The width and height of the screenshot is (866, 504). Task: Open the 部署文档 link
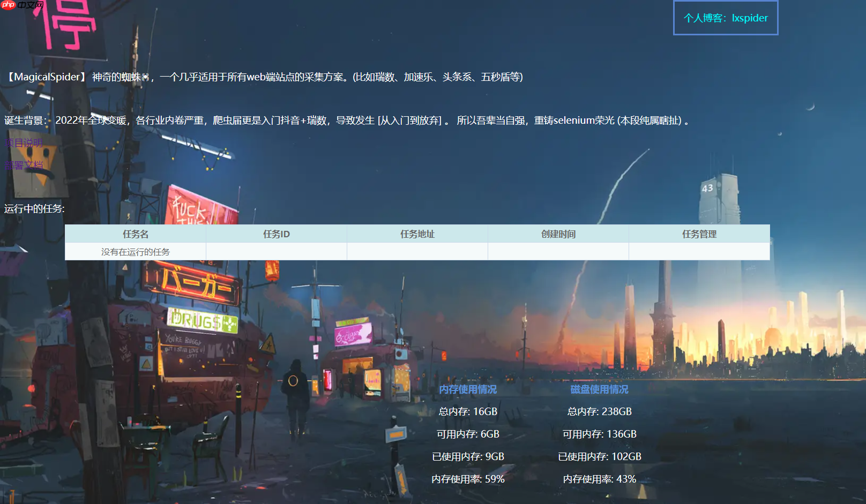24,165
